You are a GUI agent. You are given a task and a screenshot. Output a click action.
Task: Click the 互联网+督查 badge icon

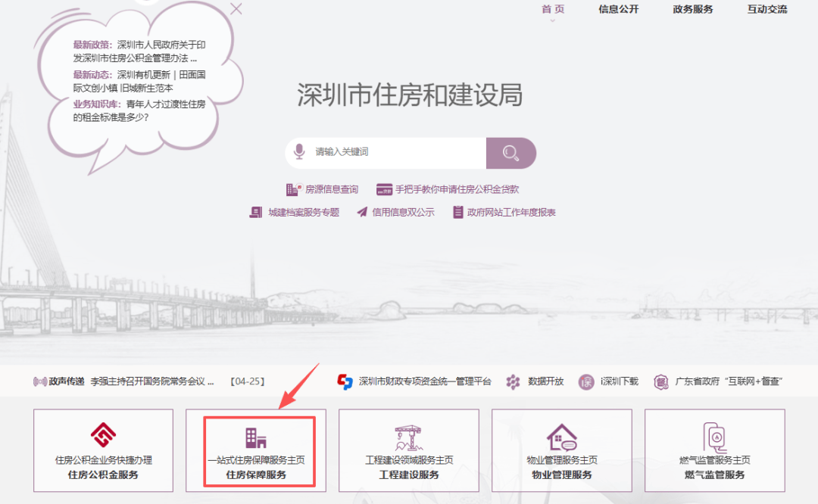point(661,381)
